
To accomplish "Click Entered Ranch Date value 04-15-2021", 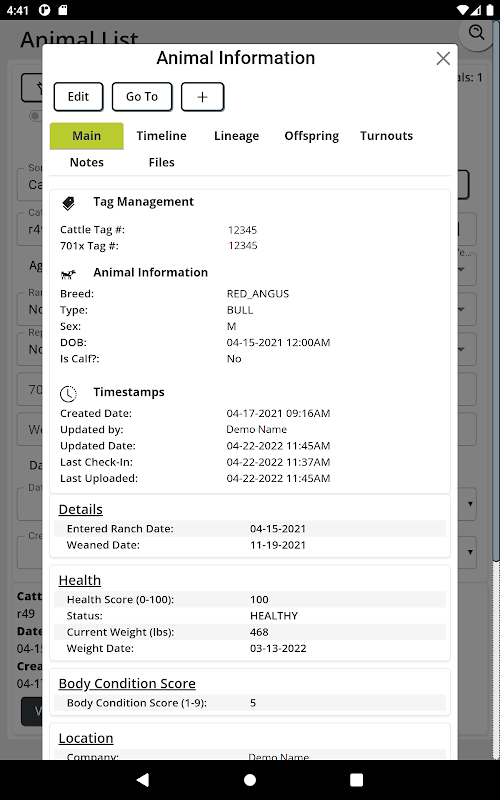I will [278, 529].
